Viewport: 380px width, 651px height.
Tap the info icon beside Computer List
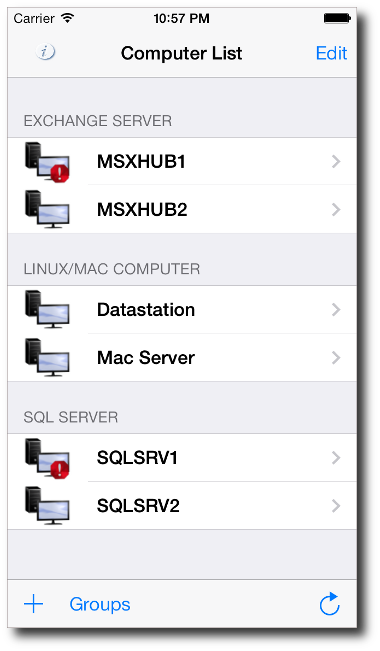pos(45,52)
